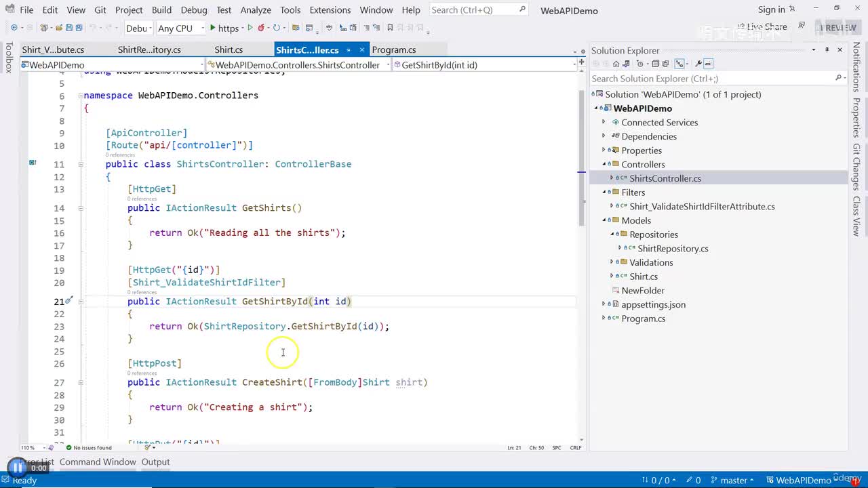The width and height of the screenshot is (868, 488).
Task: Click the Hot Reload flame icon
Action: point(261,28)
